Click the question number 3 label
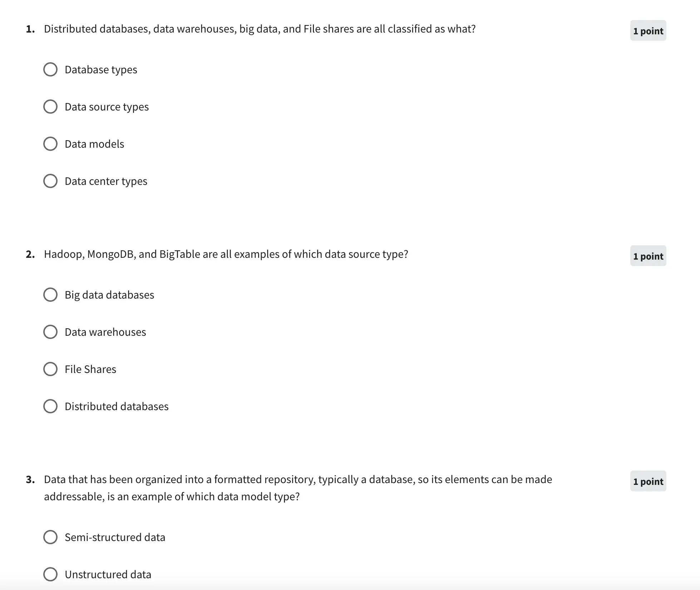700x590 pixels. 30,480
